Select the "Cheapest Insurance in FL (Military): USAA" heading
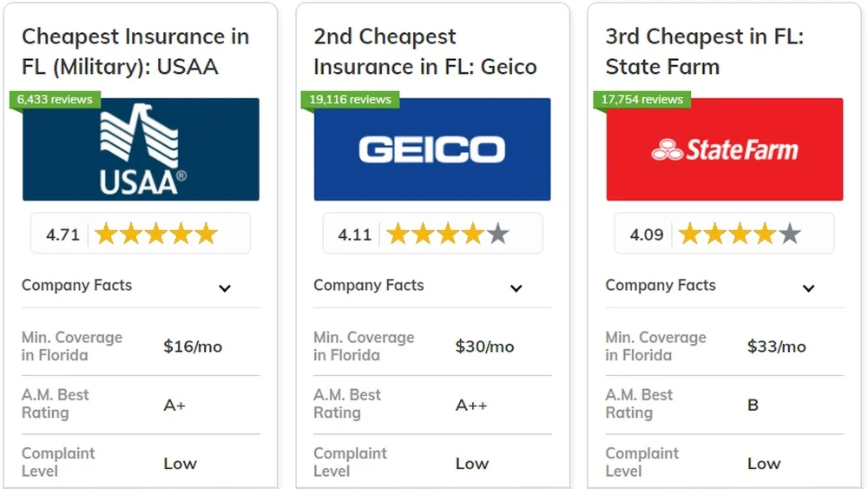This screenshot has height=489, width=868. (135, 51)
